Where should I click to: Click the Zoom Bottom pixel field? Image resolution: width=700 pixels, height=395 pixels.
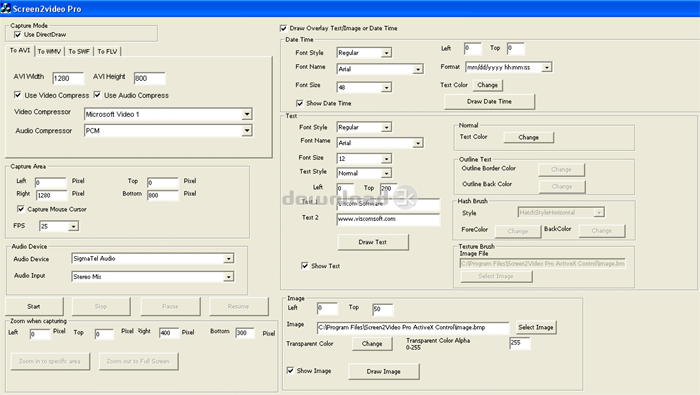coord(245,333)
